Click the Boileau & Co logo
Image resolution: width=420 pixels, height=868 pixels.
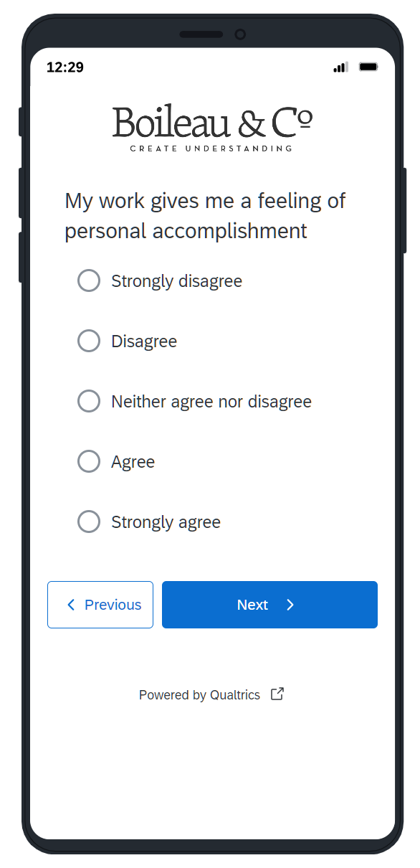[x=212, y=129]
